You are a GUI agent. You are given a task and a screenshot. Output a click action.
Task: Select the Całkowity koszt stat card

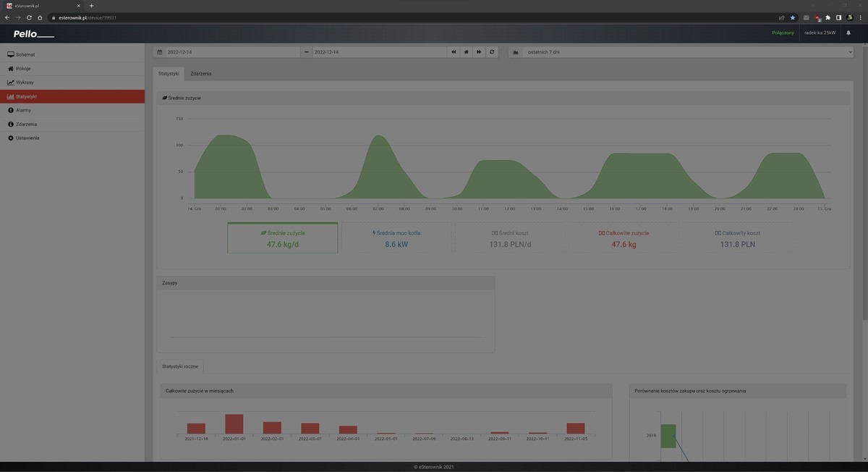pos(737,238)
